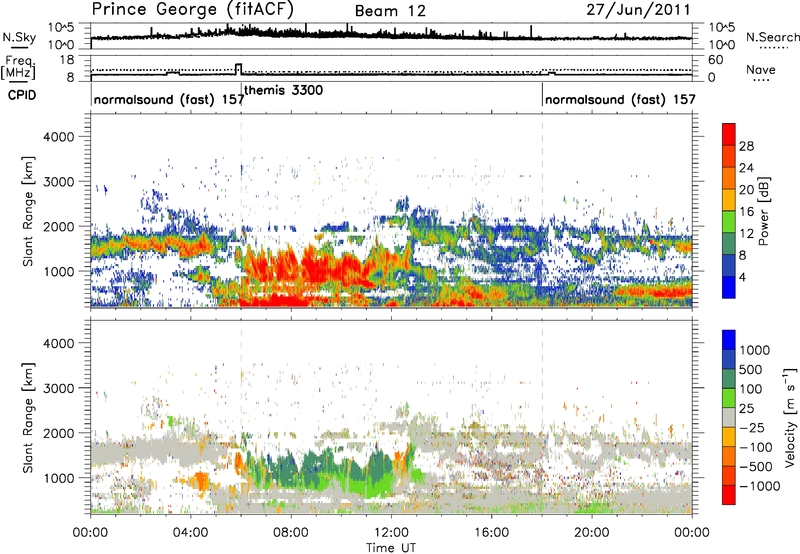Select the "themis 3300" CPID text

[x=283, y=90]
